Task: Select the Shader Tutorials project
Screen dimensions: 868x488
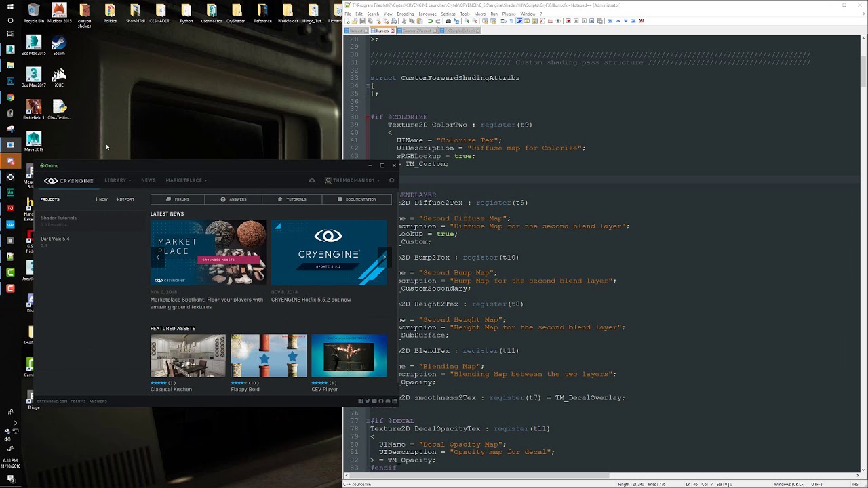Action: 90,220
